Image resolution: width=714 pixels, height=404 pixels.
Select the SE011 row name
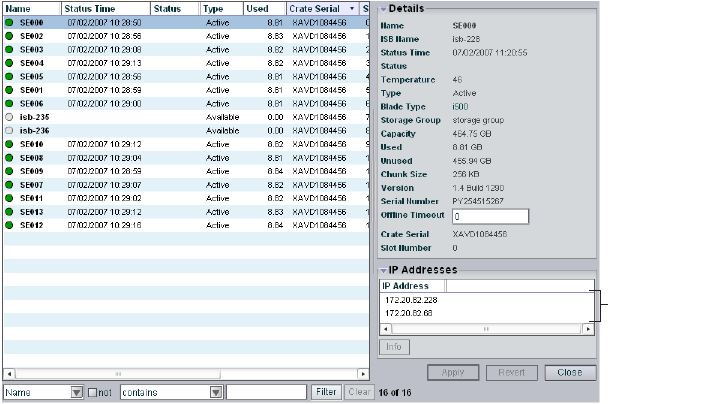coord(32,198)
